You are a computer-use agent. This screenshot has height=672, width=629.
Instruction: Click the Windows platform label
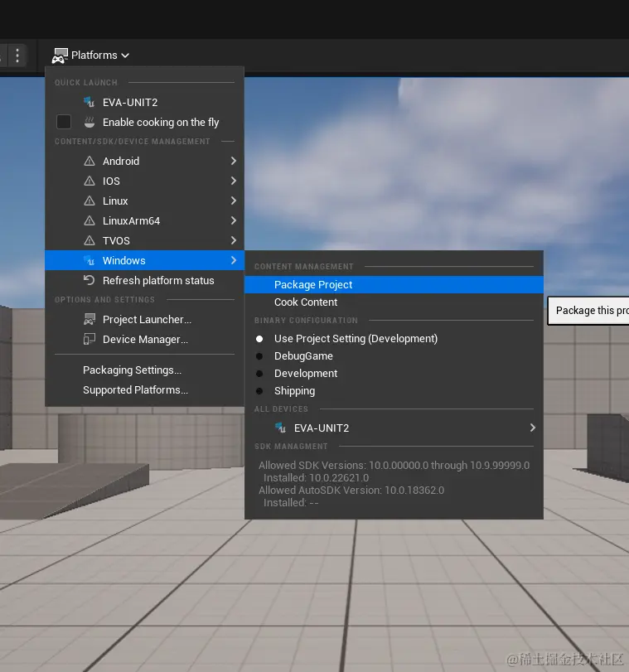click(x=124, y=260)
